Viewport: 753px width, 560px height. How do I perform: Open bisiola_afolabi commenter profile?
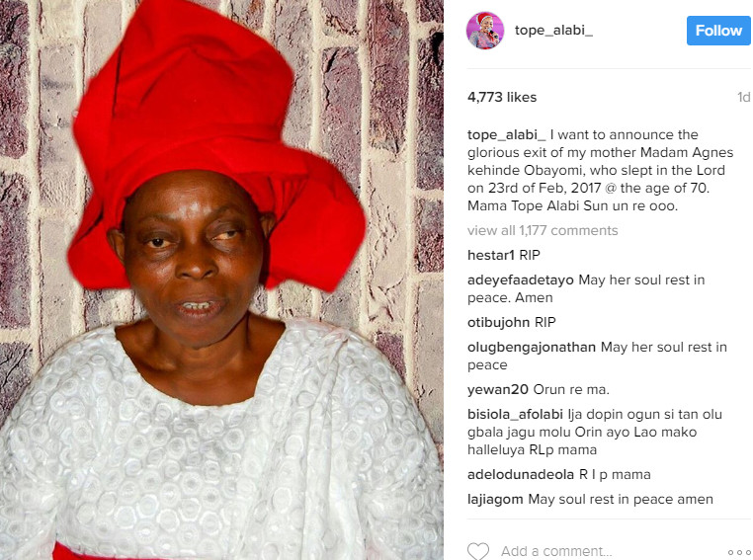pos(515,415)
